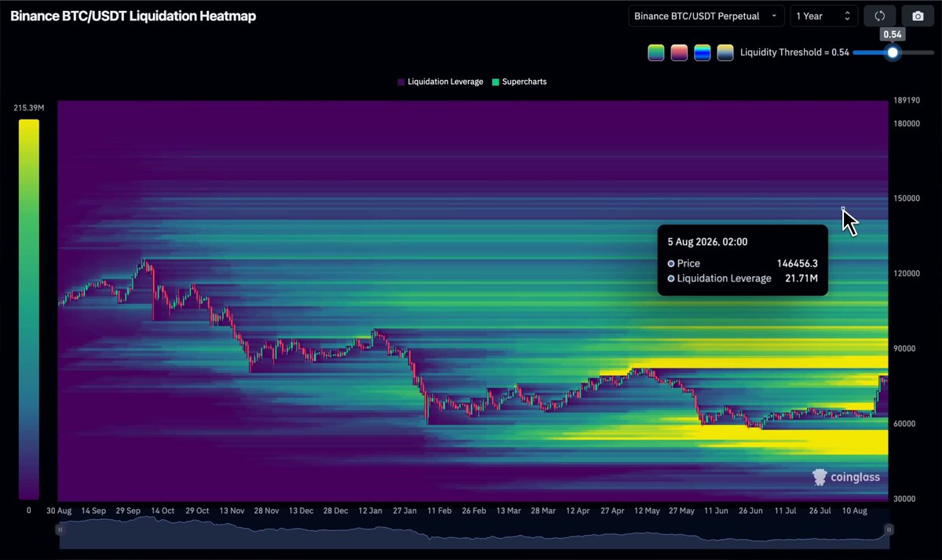Open the 1 Year time range selector

(x=823, y=16)
